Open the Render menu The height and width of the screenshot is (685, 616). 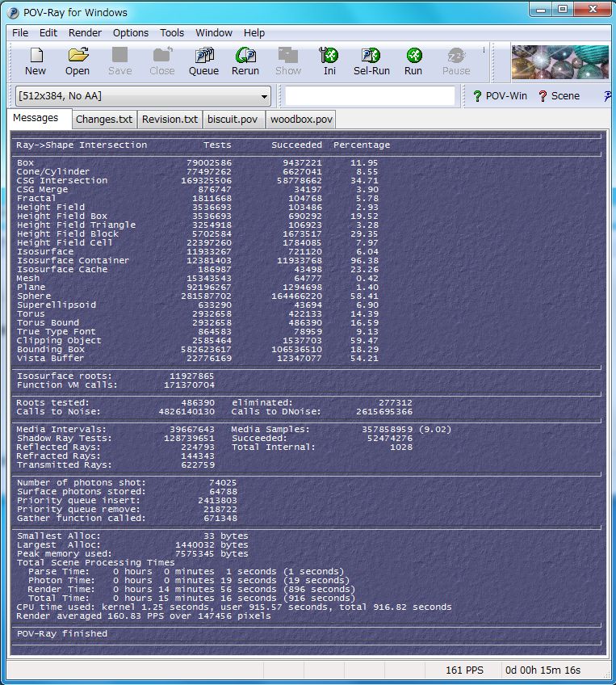tap(85, 33)
